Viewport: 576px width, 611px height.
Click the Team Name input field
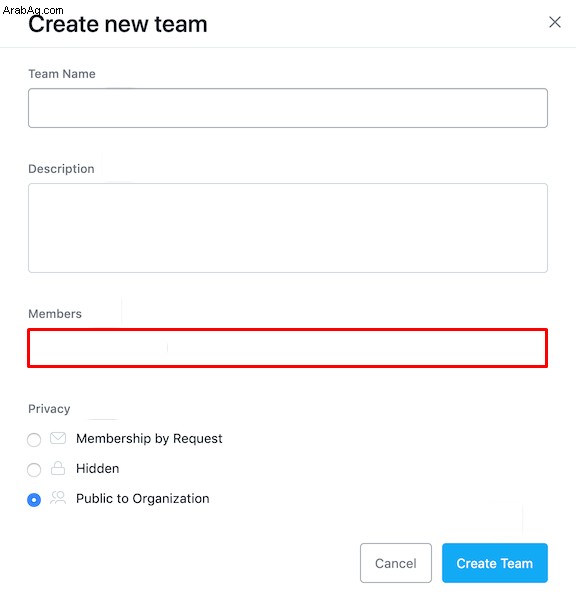tap(288, 108)
